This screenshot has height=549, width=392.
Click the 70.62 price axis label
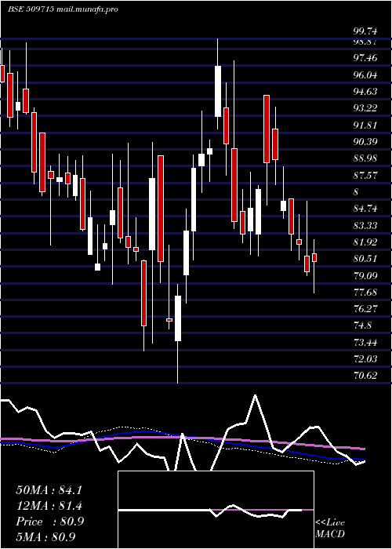(x=365, y=376)
